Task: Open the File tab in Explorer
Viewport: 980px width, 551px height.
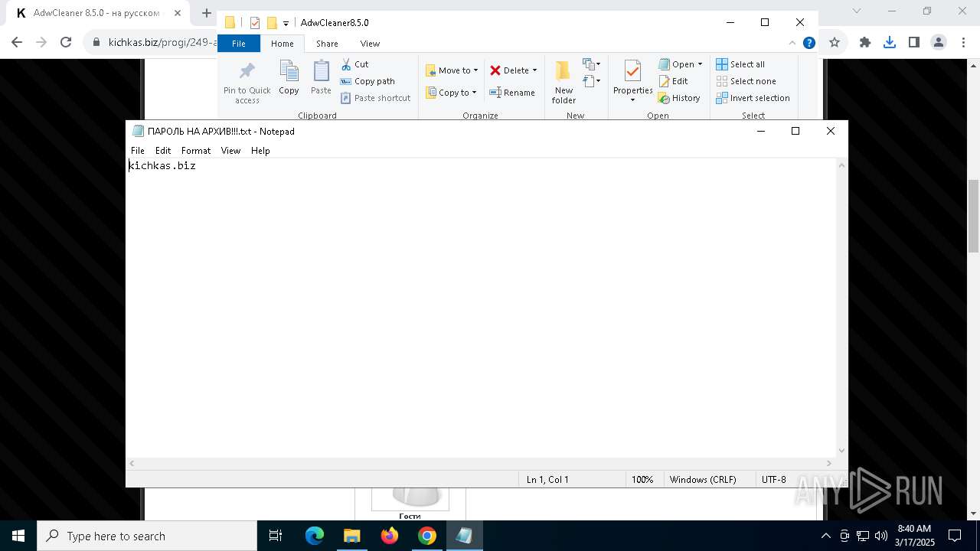Action: click(239, 44)
